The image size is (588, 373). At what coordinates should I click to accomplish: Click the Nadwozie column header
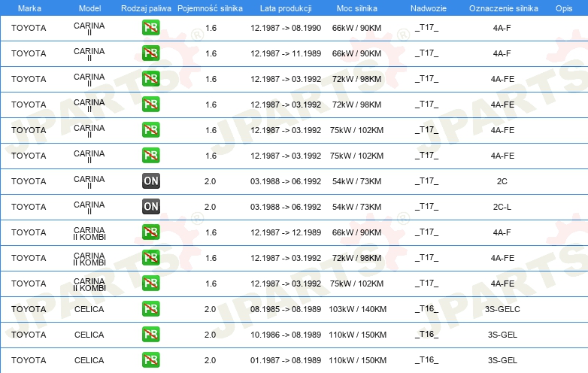pos(429,8)
